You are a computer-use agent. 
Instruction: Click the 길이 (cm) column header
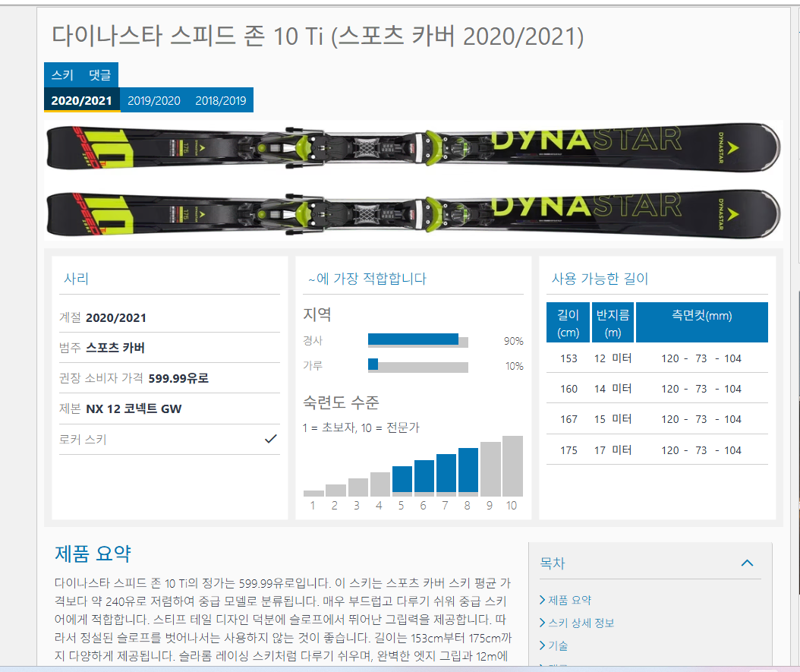(568, 323)
